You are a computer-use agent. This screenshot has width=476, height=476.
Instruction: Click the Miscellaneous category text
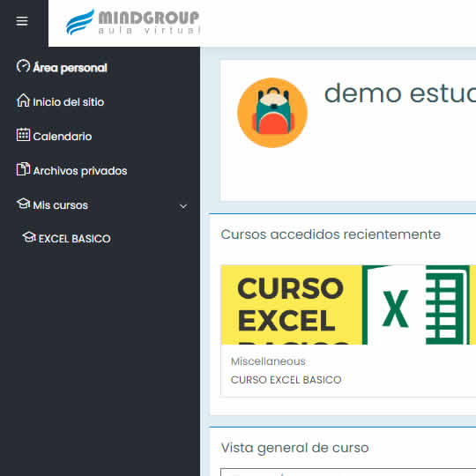pyautogui.click(x=268, y=361)
